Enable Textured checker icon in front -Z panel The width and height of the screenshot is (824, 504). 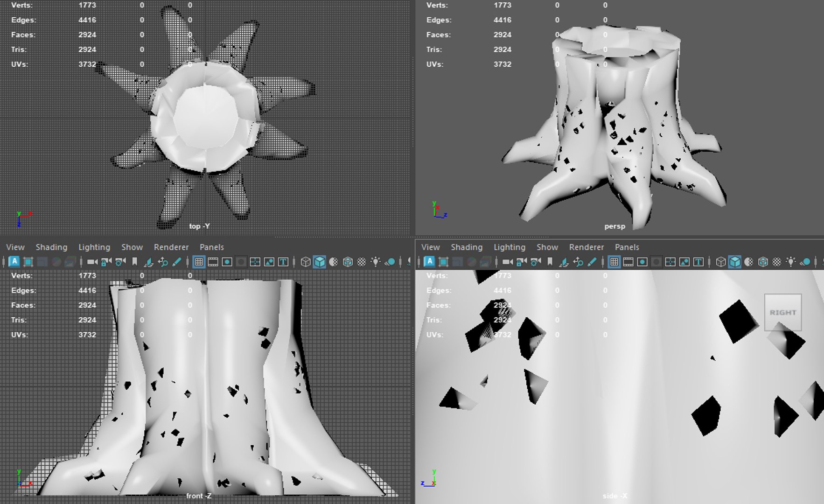[362, 262]
